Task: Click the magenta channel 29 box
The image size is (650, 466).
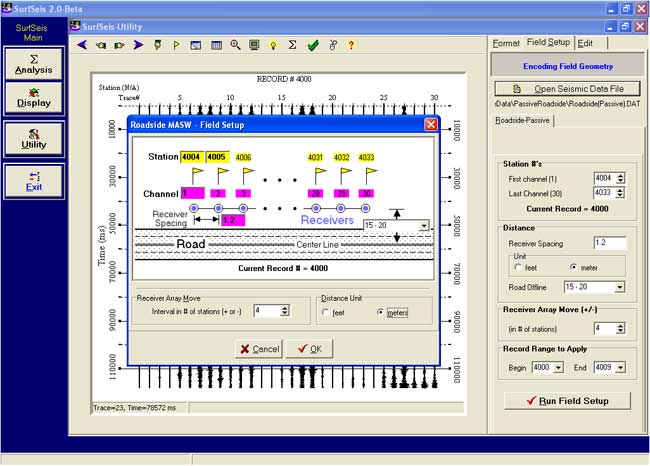Action: [341, 193]
